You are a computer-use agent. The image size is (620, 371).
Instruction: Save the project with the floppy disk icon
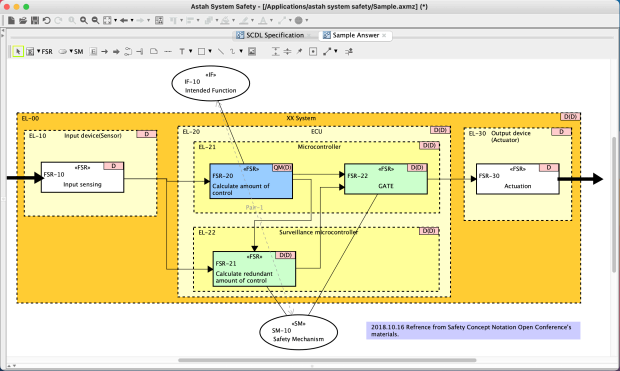(x=35, y=20)
